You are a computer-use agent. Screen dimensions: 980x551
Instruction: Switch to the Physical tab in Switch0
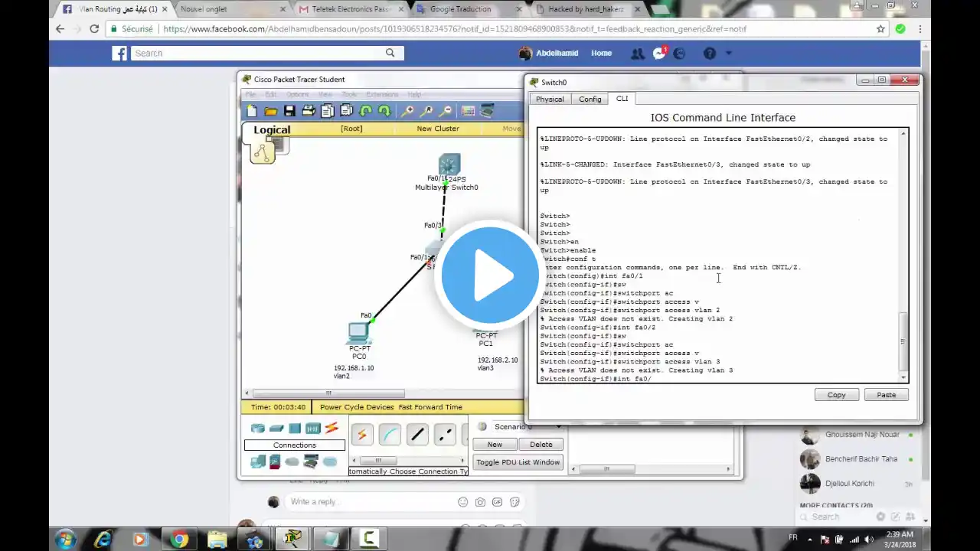pos(550,99)
